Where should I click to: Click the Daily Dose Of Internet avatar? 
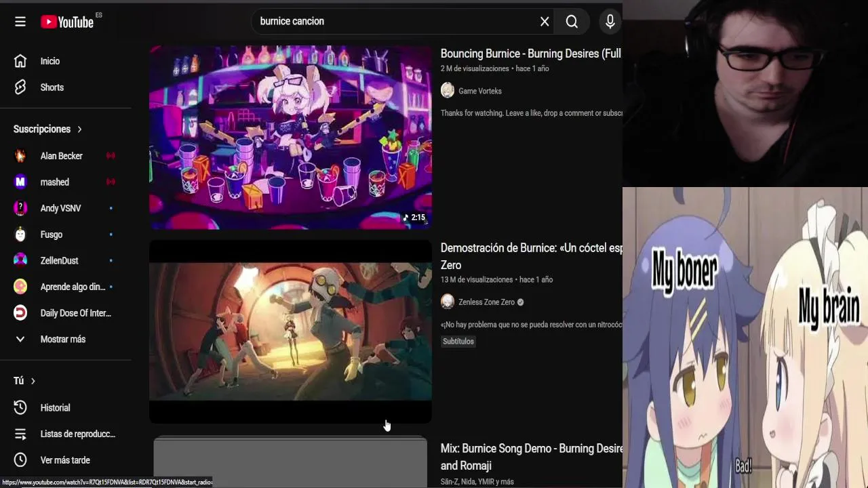click(x=20, y=313)
